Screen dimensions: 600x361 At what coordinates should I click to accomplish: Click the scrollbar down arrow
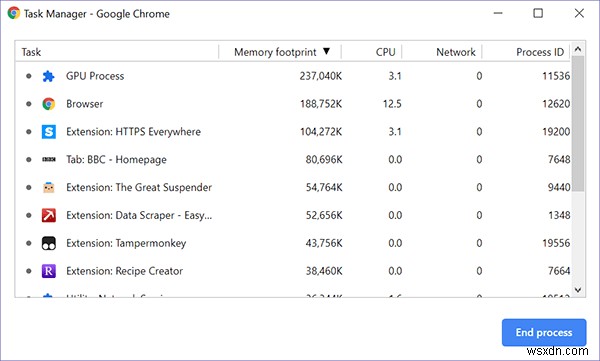click(578, 290)
